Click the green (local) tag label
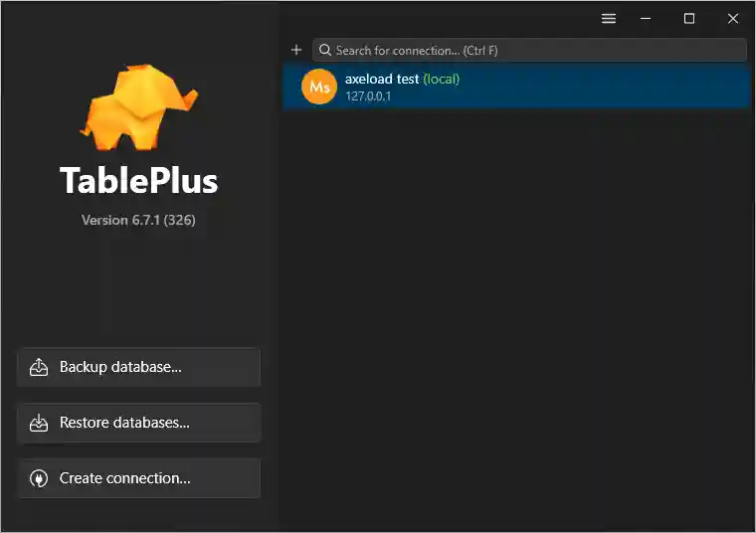The height and width of the screenshot is (533, 756). tap(441, 79)
